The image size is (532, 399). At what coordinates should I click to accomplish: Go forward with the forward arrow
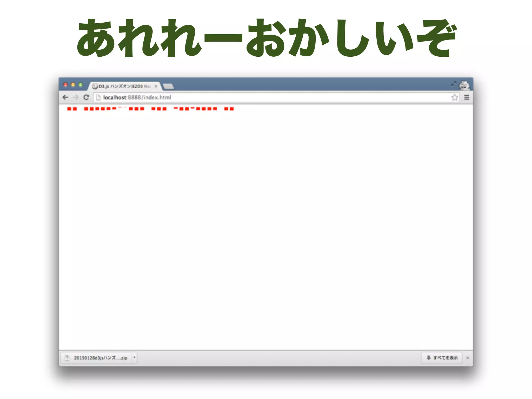pyautogui.click(x=76, y=97)
